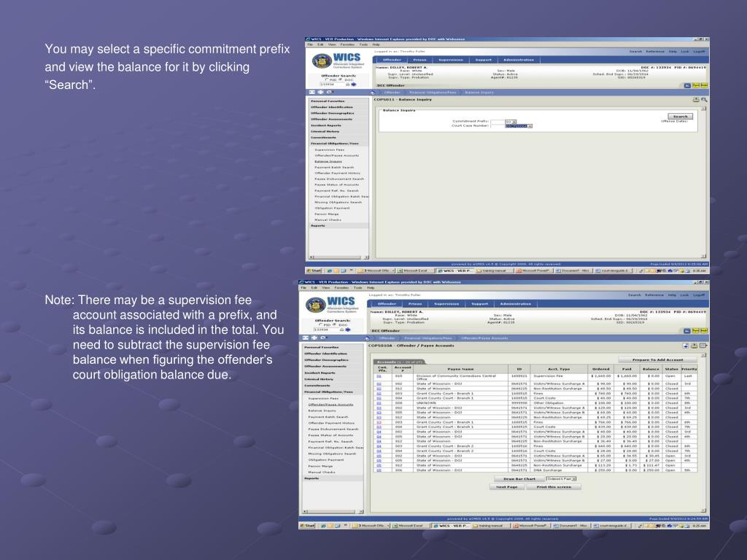Click Favorites menu in top browser window
The image size is (747, 560).
pos(347,44)
